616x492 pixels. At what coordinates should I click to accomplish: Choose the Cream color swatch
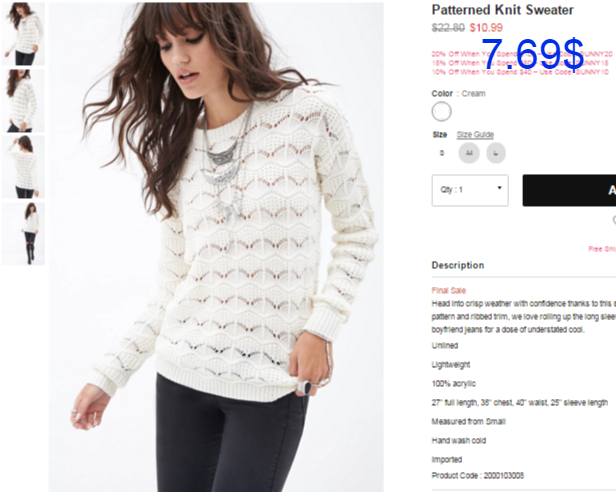tap(442, 112)
